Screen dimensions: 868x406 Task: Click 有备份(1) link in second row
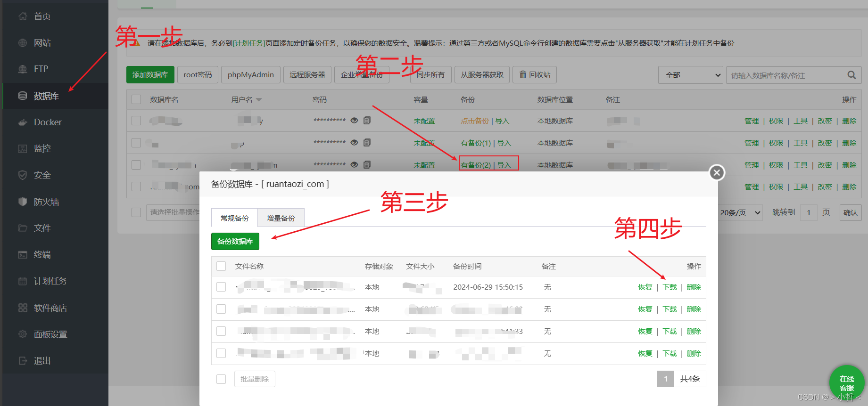click(476, 143)
